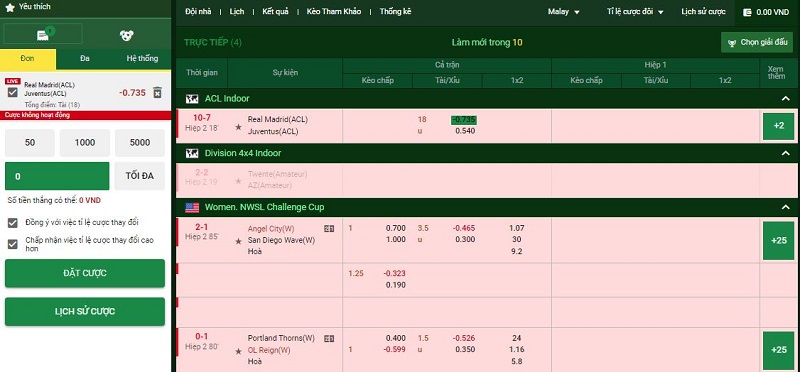Collapse the ACL Indoor league section
800x372 pixels.
786,98
